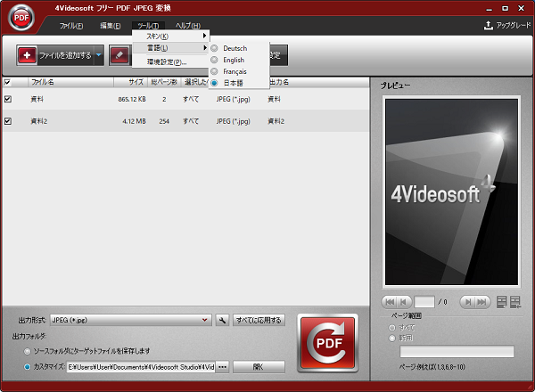Open the 出力形式 format dropdown

click(x=205, y=320)
